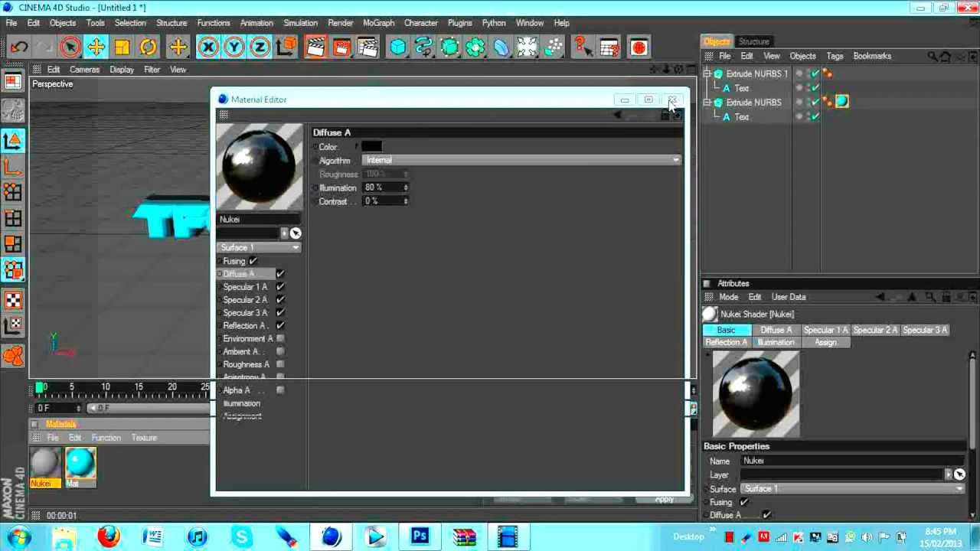Open the Algorithm Internal dropdown

(x=521, y=160)
